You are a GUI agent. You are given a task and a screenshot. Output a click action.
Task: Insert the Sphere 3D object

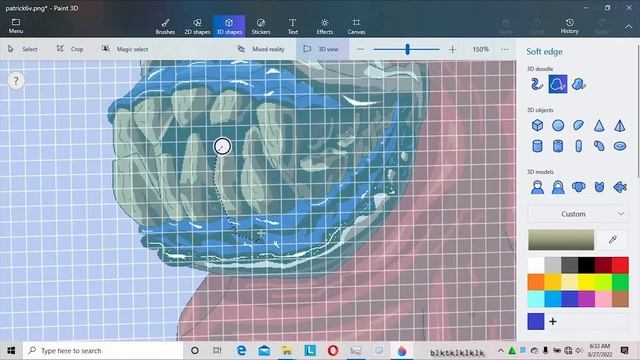click(558, 125)
